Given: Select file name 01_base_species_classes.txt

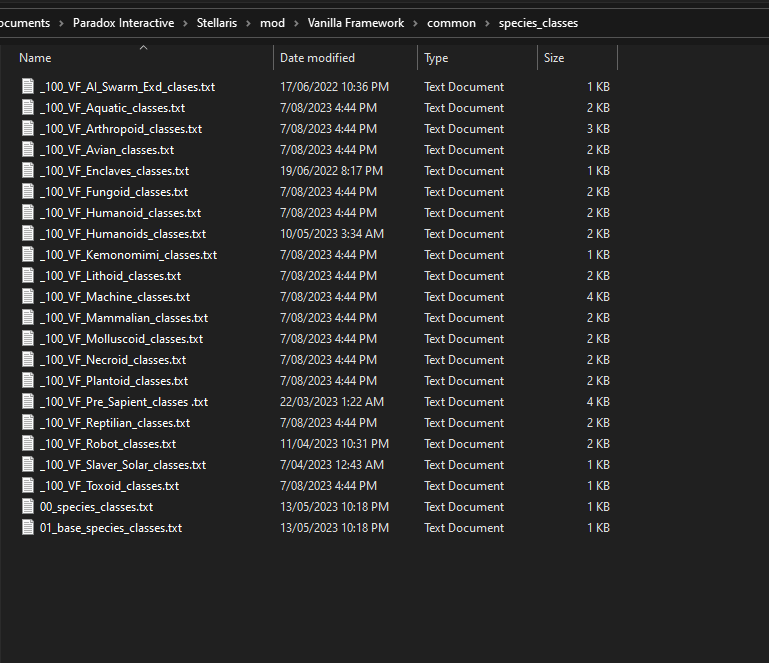Looking at the screenshot, I should [111, 528].
